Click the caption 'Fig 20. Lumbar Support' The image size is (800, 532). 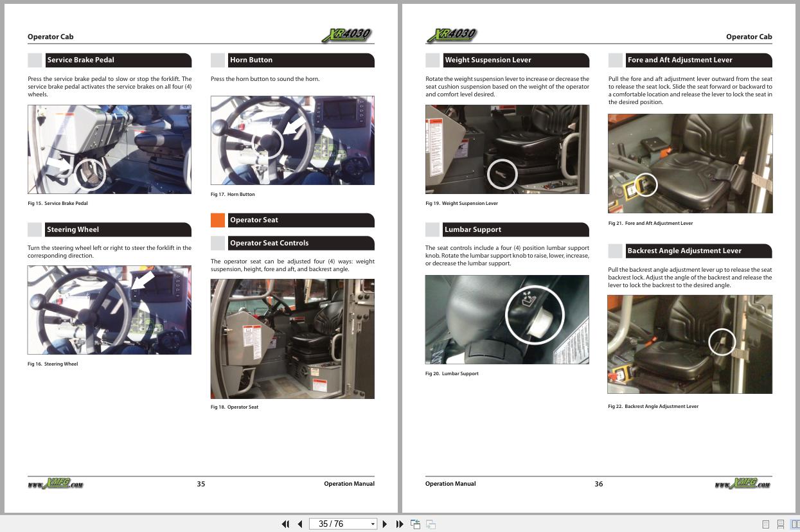pyautogui.click(x=452, y=374)
